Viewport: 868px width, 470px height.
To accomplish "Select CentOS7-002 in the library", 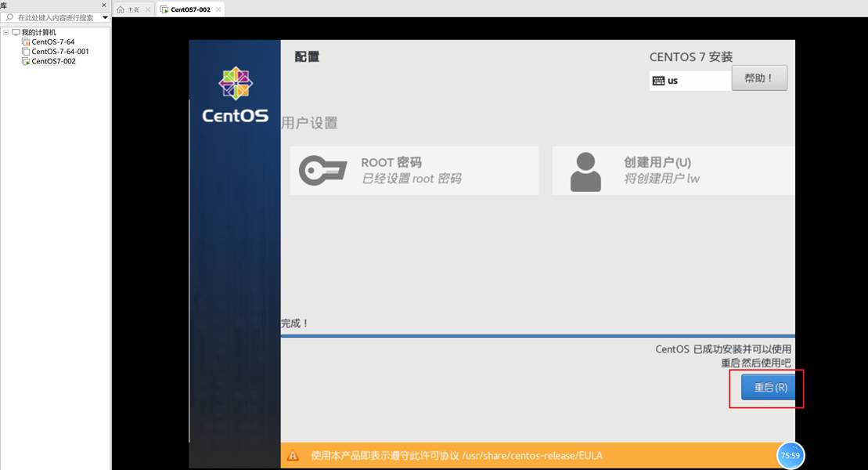I will point(53,61).
